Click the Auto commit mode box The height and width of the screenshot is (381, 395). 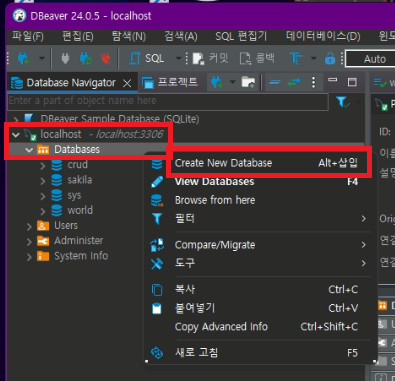point(370,59)
